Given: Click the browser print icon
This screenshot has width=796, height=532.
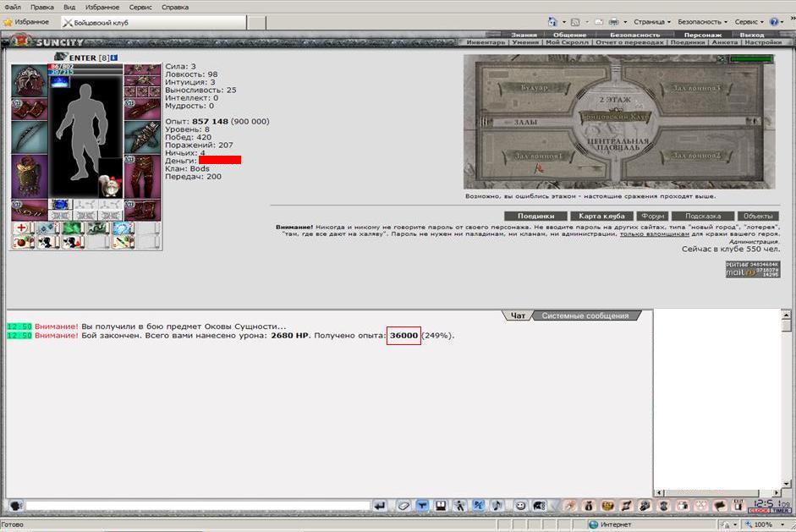Looking at the screenshot, I should tap(613, 22).
